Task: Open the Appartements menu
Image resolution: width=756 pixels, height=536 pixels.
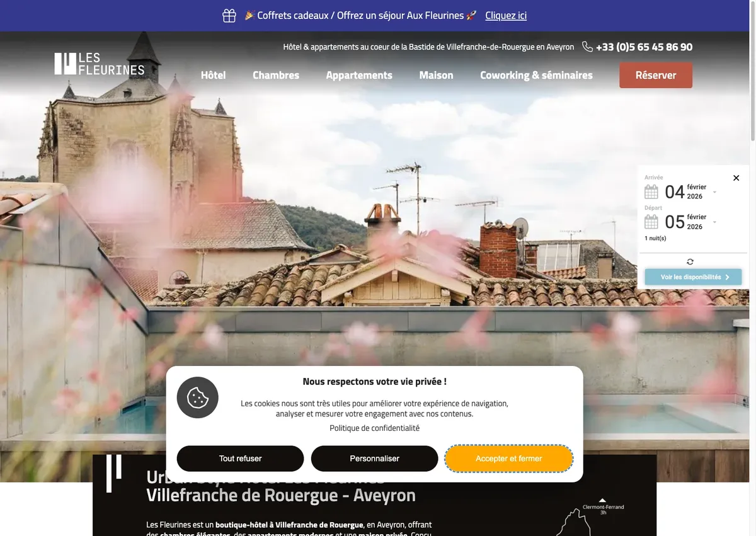Action: coord(359,75)
